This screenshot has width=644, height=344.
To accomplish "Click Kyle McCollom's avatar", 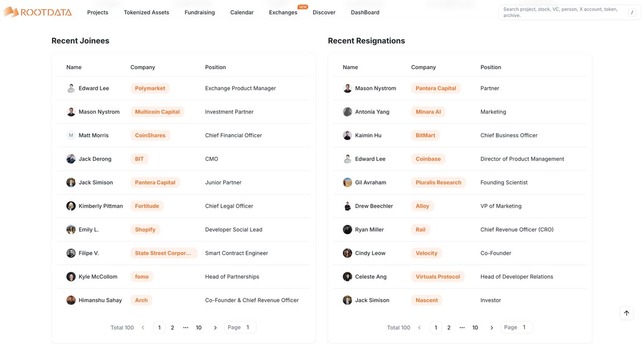I will click(x=71, y=277).
